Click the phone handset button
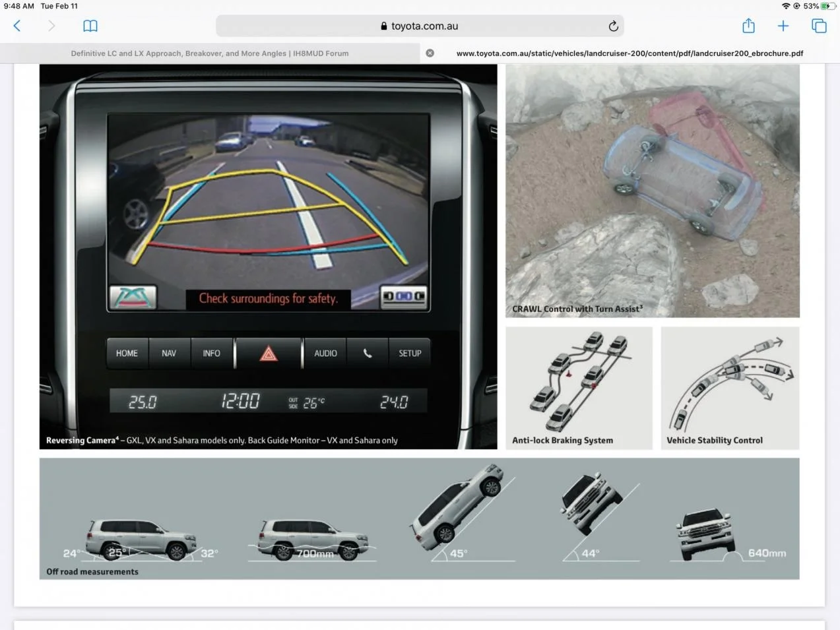Screen dimensions: 840x630 (368, 354)
